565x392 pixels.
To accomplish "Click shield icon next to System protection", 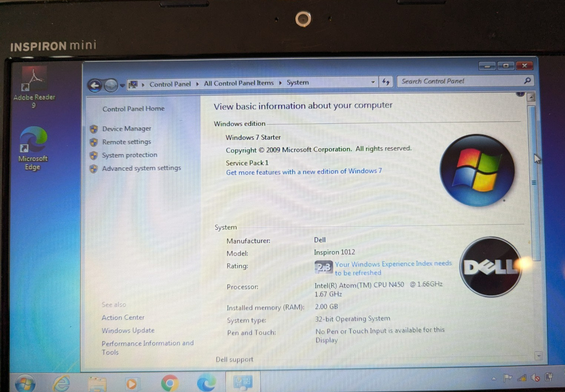I will click(94, 155).
